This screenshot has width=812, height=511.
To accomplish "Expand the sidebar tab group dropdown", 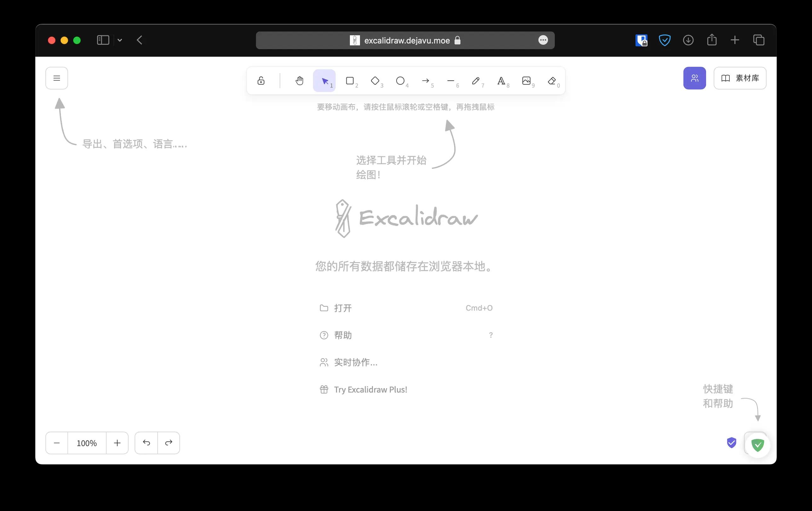I will coord(120,40).
